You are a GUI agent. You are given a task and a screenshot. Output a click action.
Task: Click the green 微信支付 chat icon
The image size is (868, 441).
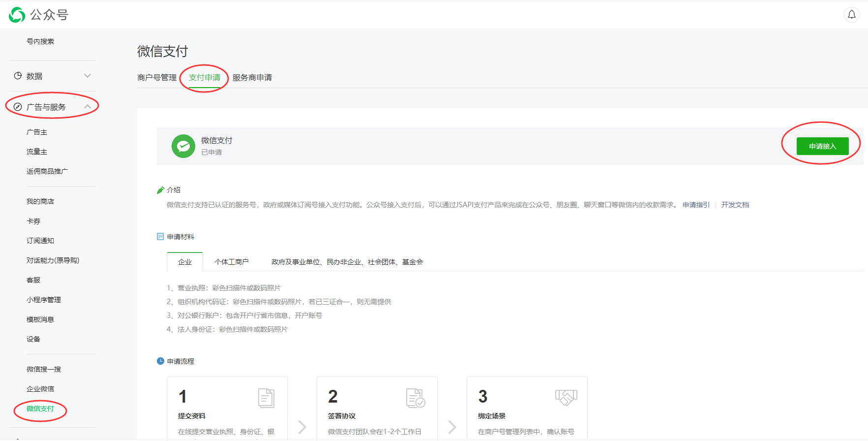click(x=183, y=146)
